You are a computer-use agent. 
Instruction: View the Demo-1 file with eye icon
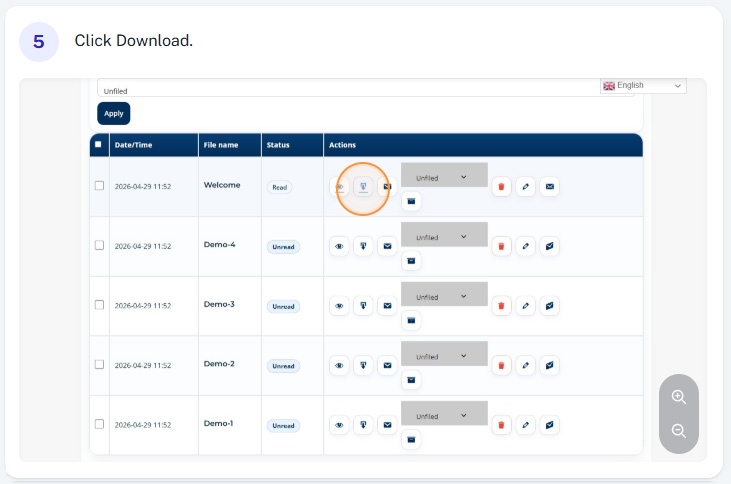pyautogui.click(x=339, y=425)
